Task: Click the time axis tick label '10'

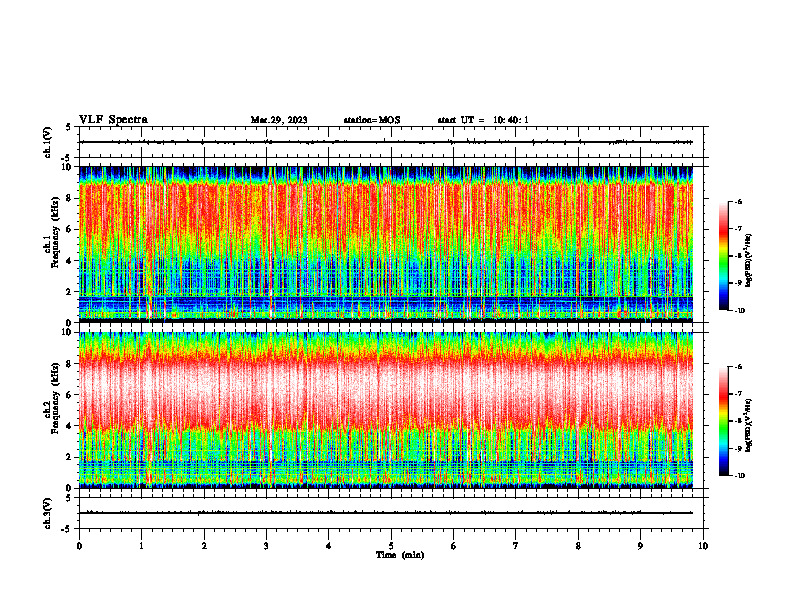Action: pyautogui.click(x=703, y=546)
